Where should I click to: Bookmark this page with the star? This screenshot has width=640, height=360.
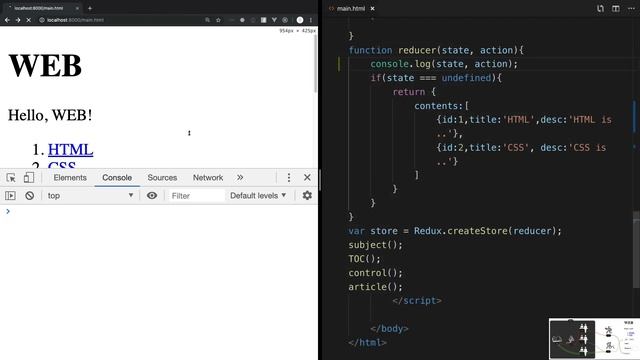[x=218, y=20]
